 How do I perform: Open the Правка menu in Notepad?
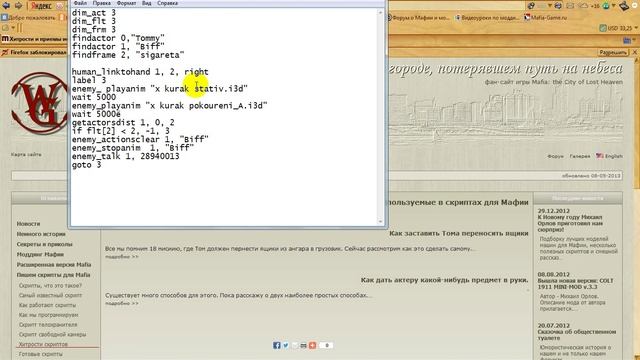pyautogui.click(x=102, y=3)
